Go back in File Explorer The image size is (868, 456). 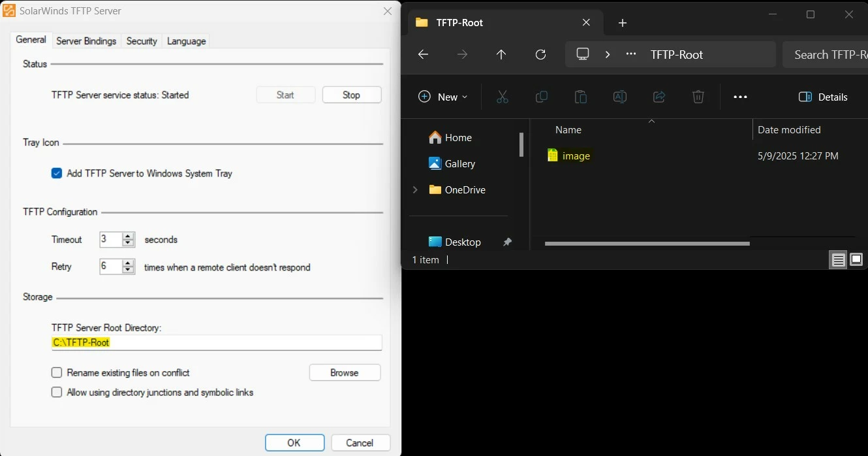pos(423,55)
